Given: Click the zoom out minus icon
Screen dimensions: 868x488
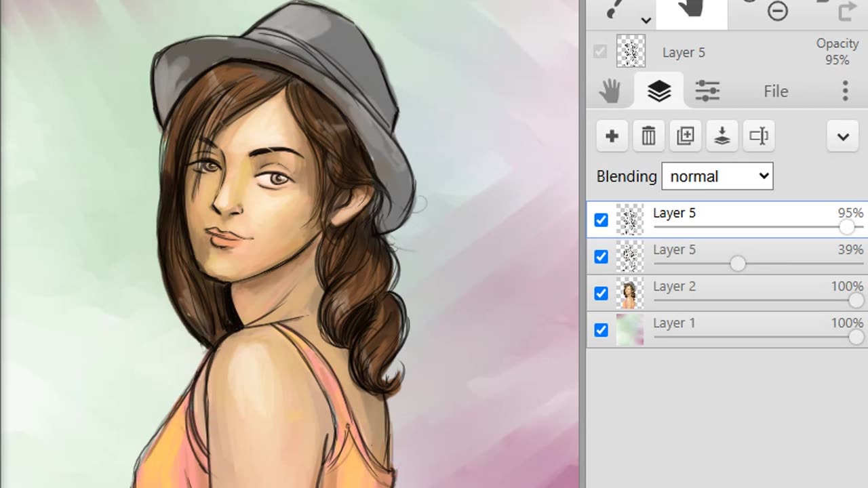Looking at the screenshot, I should 777,11.
